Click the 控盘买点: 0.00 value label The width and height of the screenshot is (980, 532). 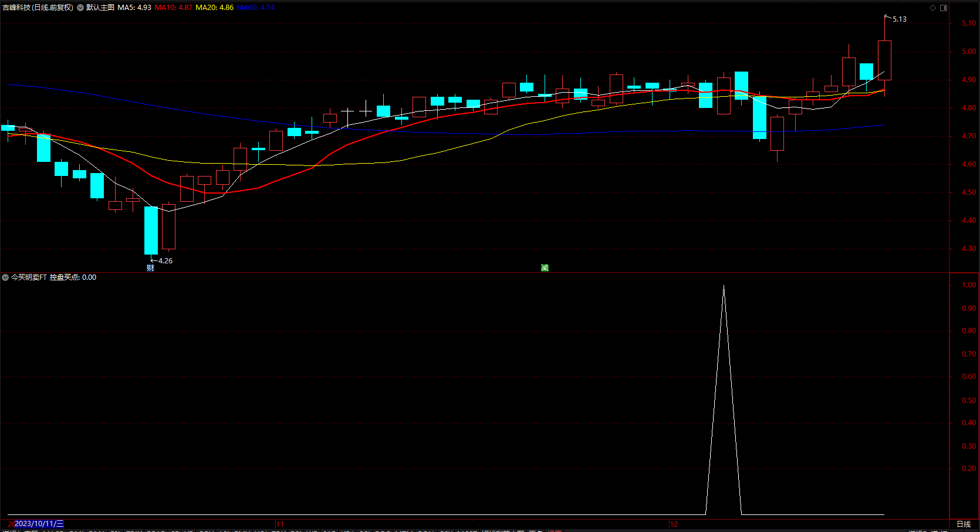[73, 277]
